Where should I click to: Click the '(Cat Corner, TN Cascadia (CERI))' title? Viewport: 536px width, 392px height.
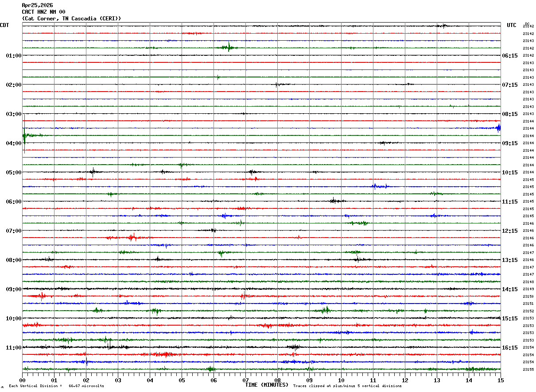click(71, 19)
